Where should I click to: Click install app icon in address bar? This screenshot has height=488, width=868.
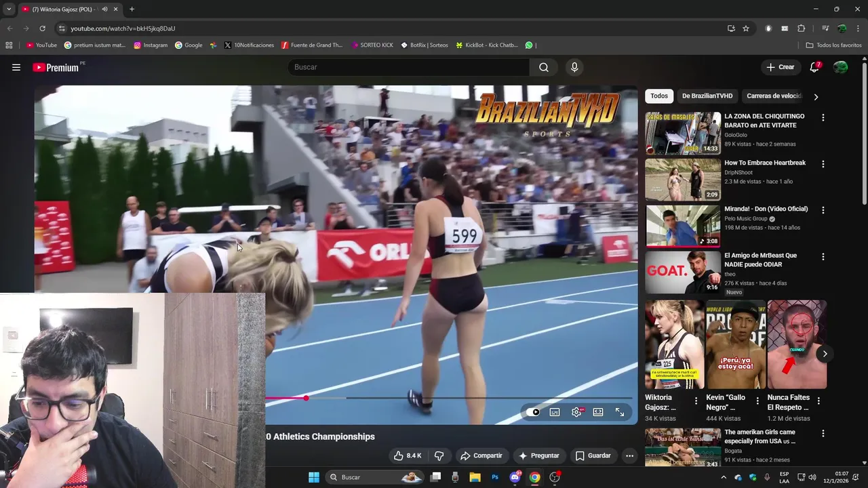tap(731, 28)
